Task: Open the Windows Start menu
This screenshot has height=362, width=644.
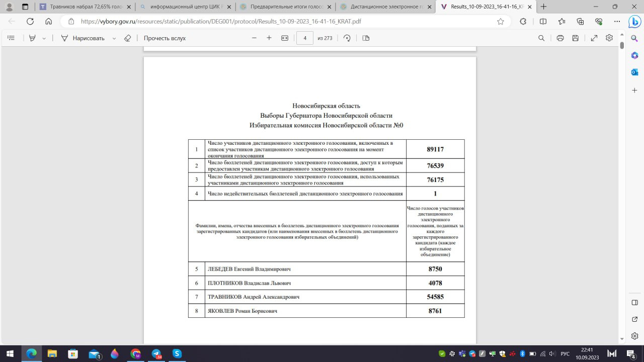Action: [10, 353]
